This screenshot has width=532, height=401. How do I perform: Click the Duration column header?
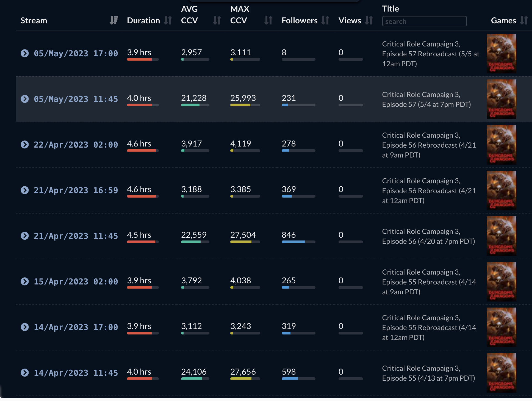tap(143, 21)
